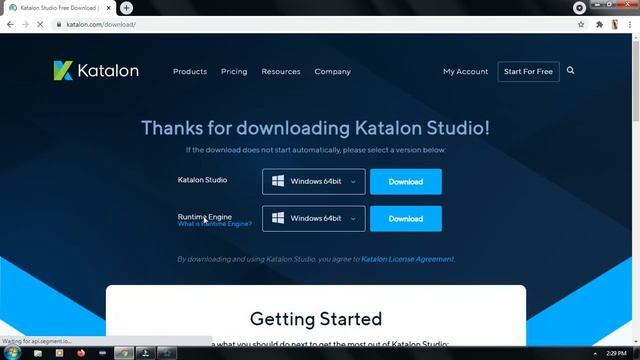Show hidden system tray icons
Viewport: 640px width, 360px height.
coord(595,353)
